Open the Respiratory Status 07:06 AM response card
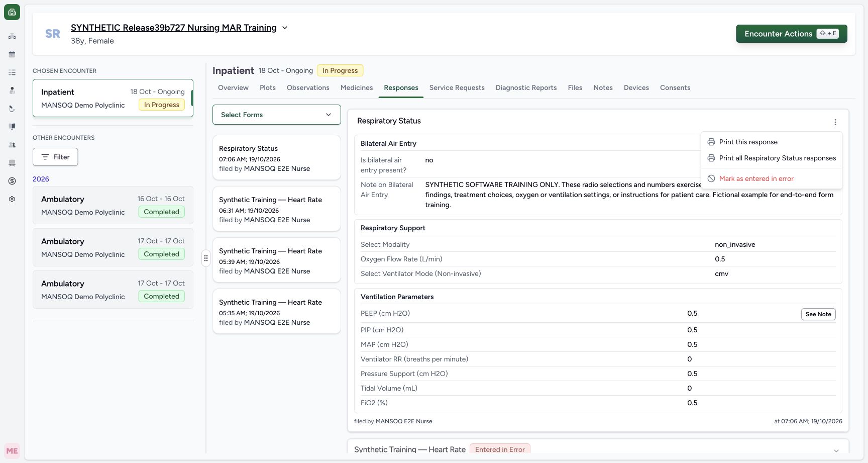This screenshot has height=463, width=868. 277,157
